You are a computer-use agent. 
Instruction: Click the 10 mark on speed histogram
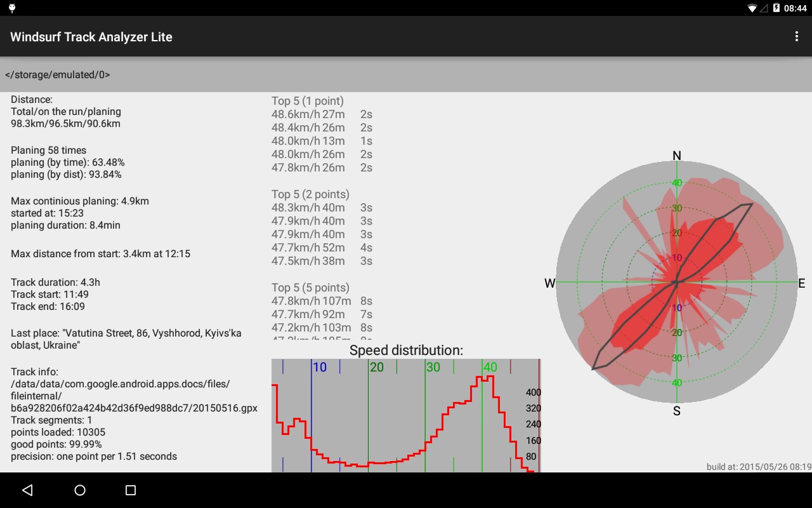tap(320, 367)
